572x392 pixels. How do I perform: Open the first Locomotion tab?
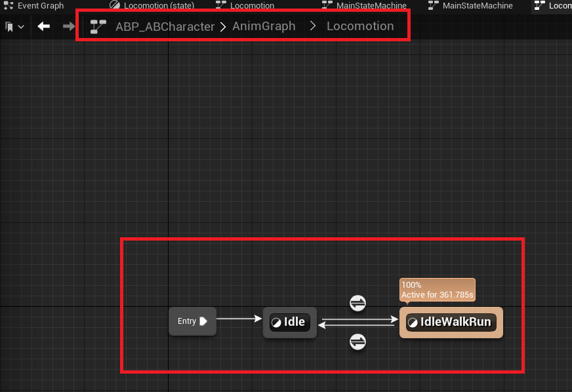245,5
